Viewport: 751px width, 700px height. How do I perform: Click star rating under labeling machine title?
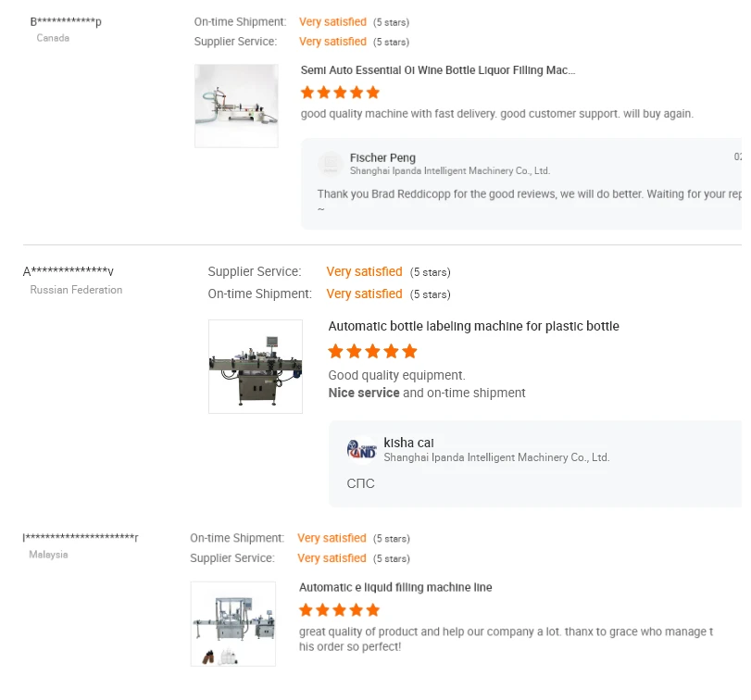[372, 352]
